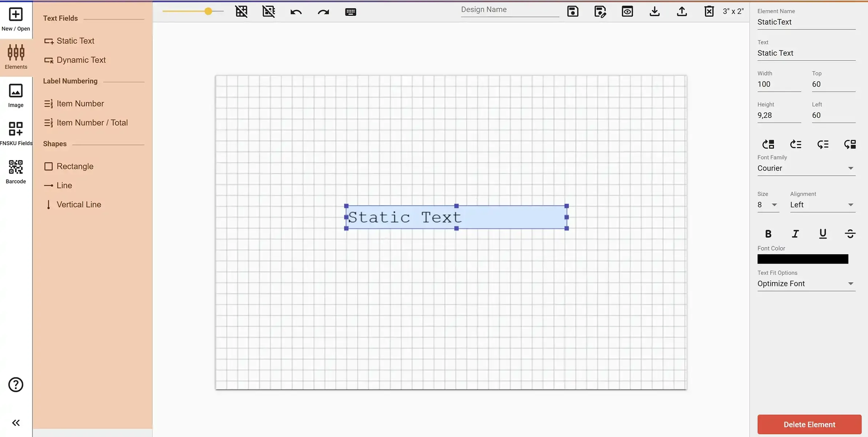The image size is (868, 437).
Task: Download the design
Action: click(655, 12)
